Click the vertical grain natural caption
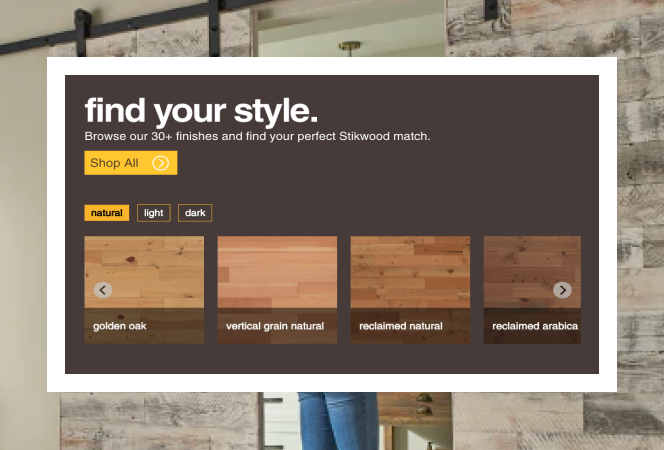This screenshot has width=664, height=450. pos(275,326)
